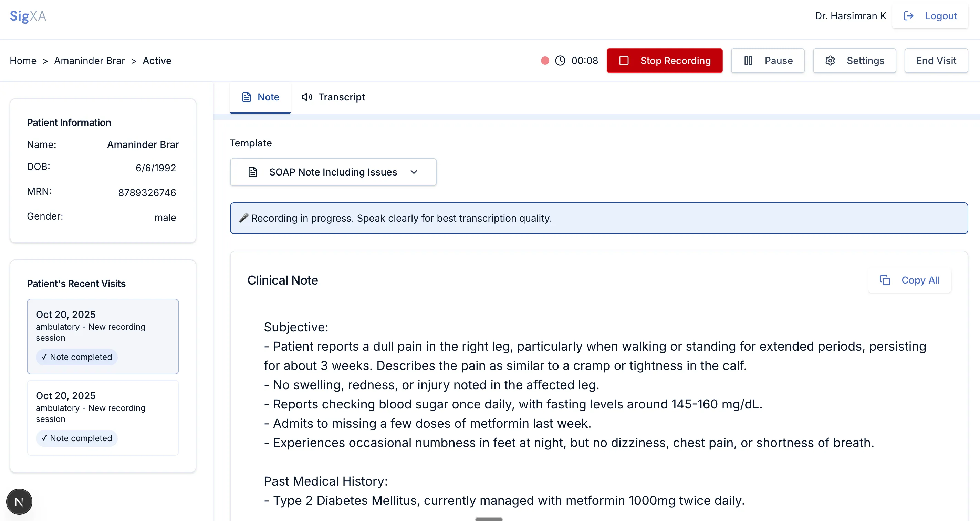This screenshot has height=521, width=980.
Task: Open the SOAP Note template dropdown
Action: click(333, 172)
